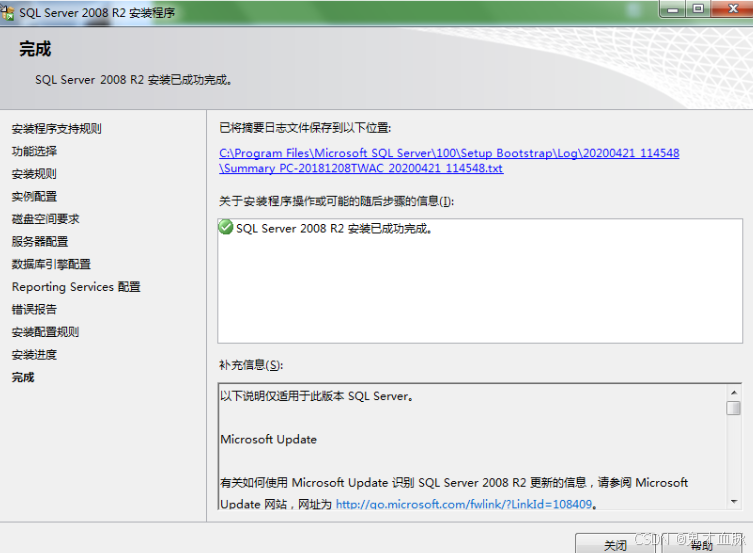Click the supplemental info scrollbar thumb
Viewport: 753px width, 553px height.
(734, 408)
